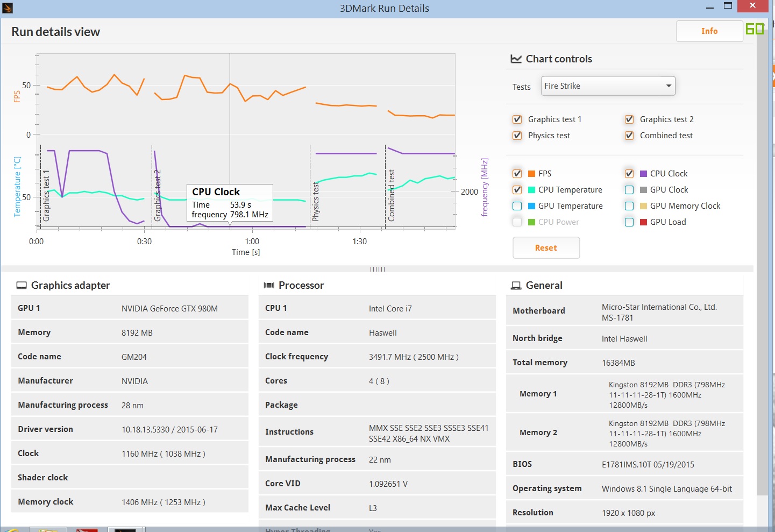Enable the GPU Memory Clock checkbox
The image size is (775, 532).
[629, 206]
